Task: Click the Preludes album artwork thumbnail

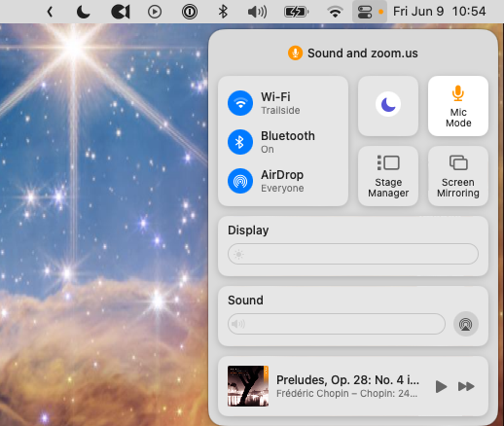Action: [248, 386]
